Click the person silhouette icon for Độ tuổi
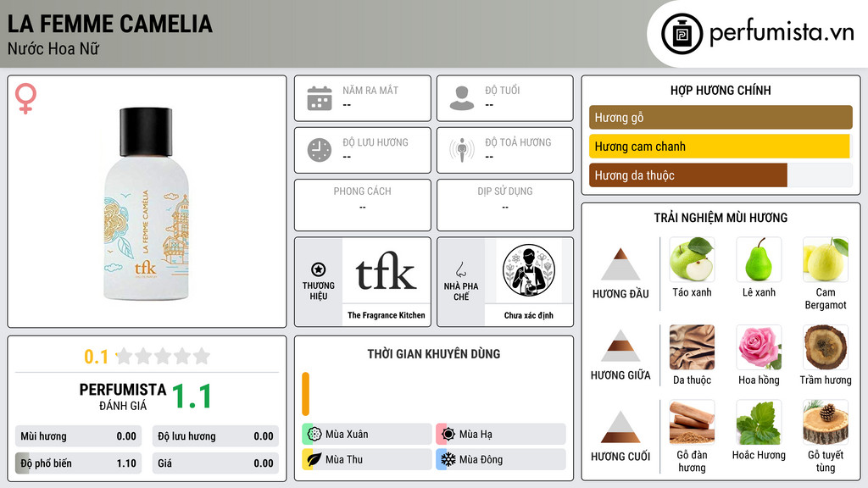This screenshot has height=488, width=868. click(x=462, y=98)
